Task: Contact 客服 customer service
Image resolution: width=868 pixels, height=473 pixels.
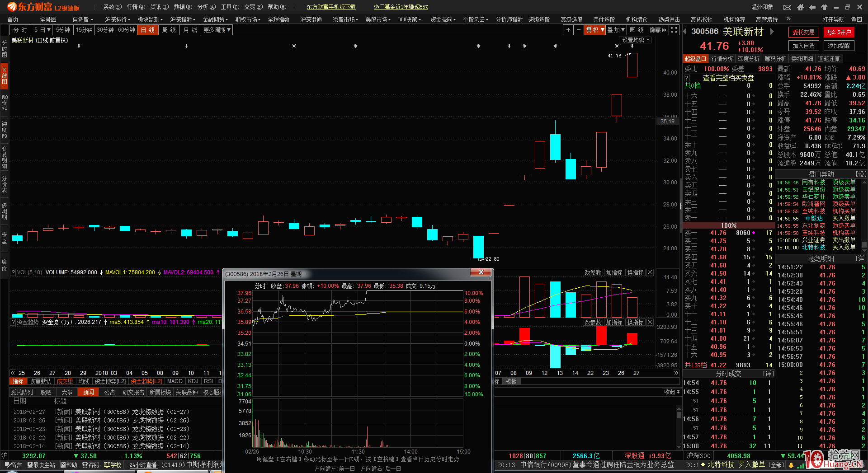Action: pyautogui.click(x=90, y=465)
